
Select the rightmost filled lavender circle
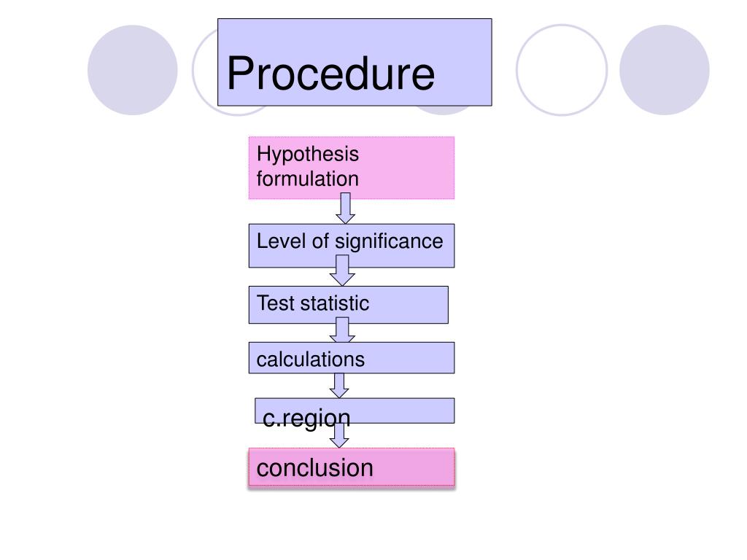(664, 70)
